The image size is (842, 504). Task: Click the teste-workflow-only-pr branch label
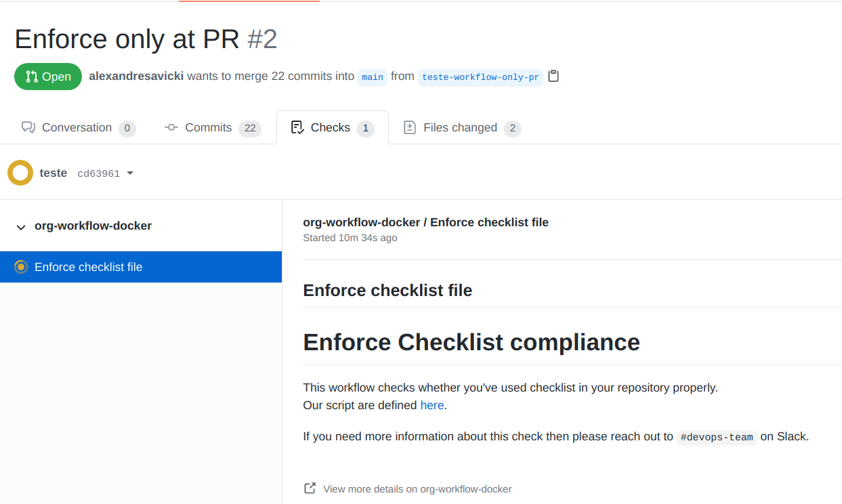coord(480,77)
